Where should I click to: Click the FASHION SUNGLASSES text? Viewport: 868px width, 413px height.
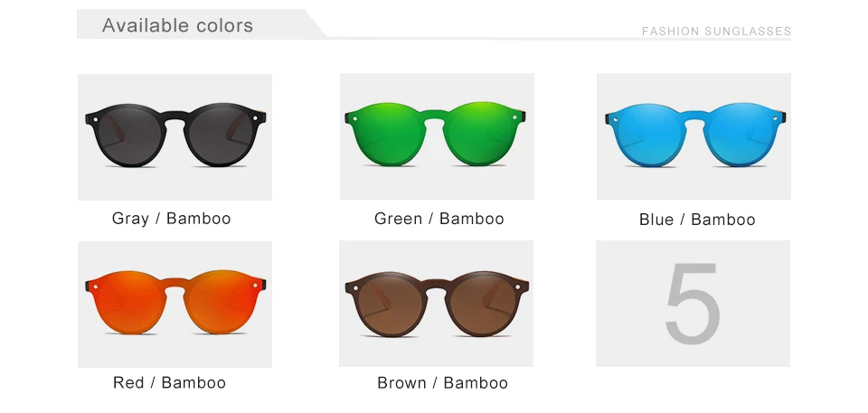(716, 32)
